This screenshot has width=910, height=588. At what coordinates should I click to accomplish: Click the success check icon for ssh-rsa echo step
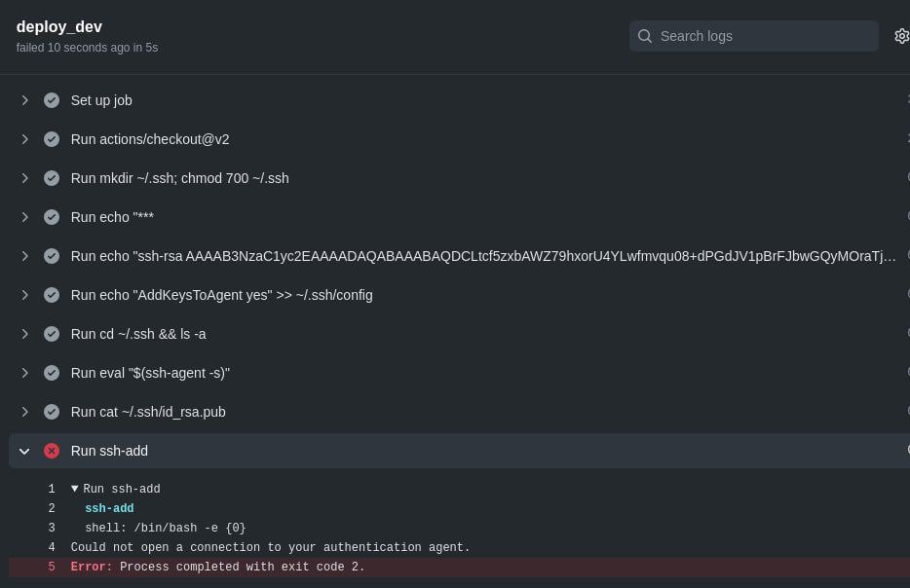pyautogui.click(x=52, y=256)
